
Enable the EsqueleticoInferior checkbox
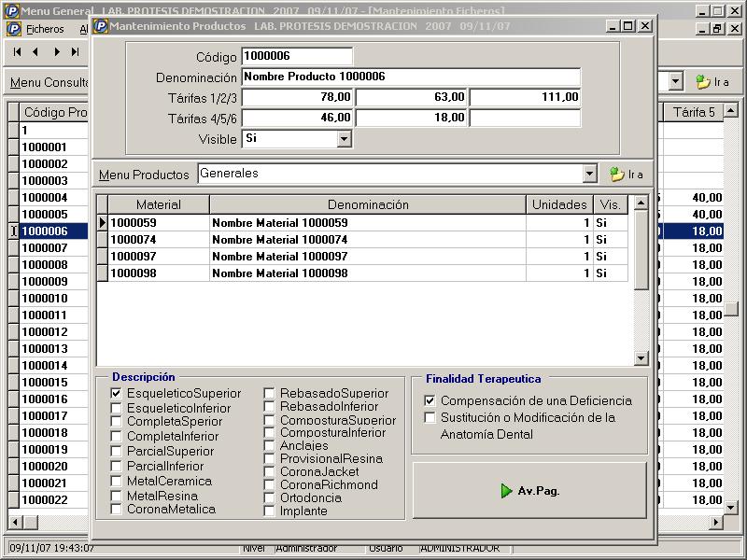116,408
